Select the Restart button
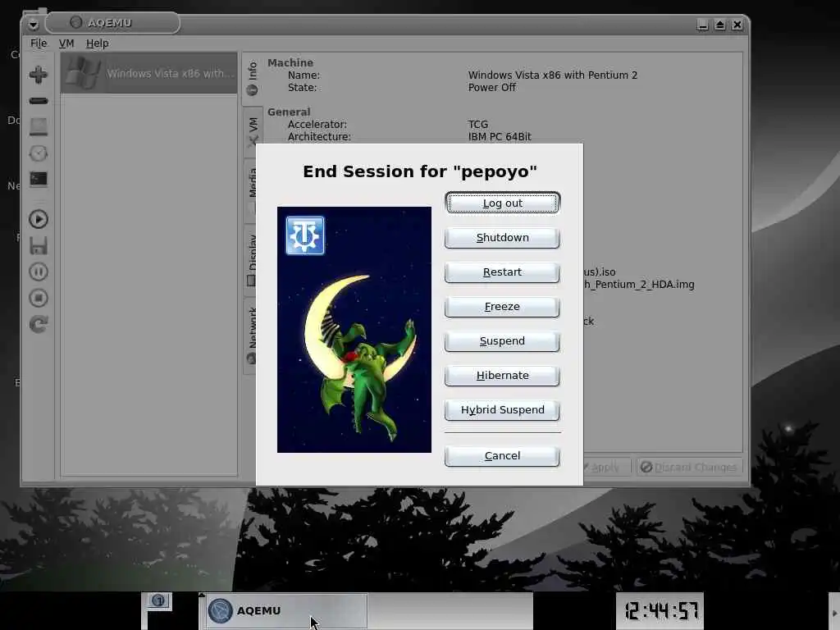This screenshot has height=630, width=840. [x=502, y=272]
